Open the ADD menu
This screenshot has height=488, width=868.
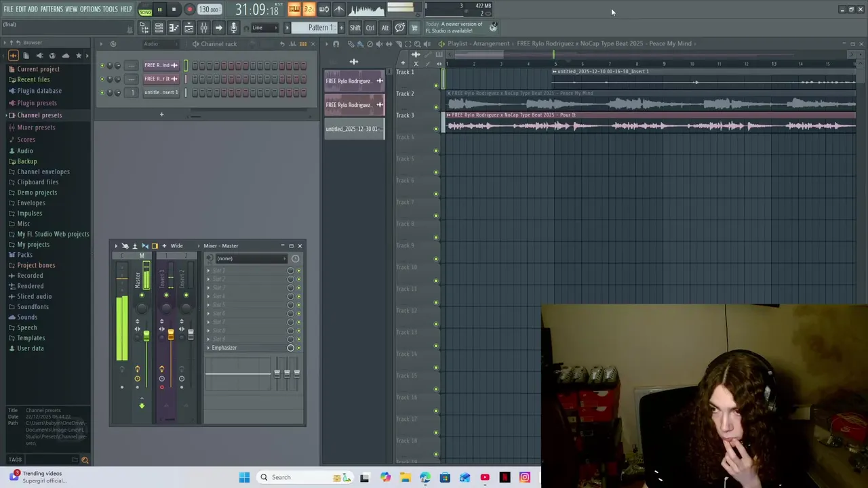click(33, 9)
